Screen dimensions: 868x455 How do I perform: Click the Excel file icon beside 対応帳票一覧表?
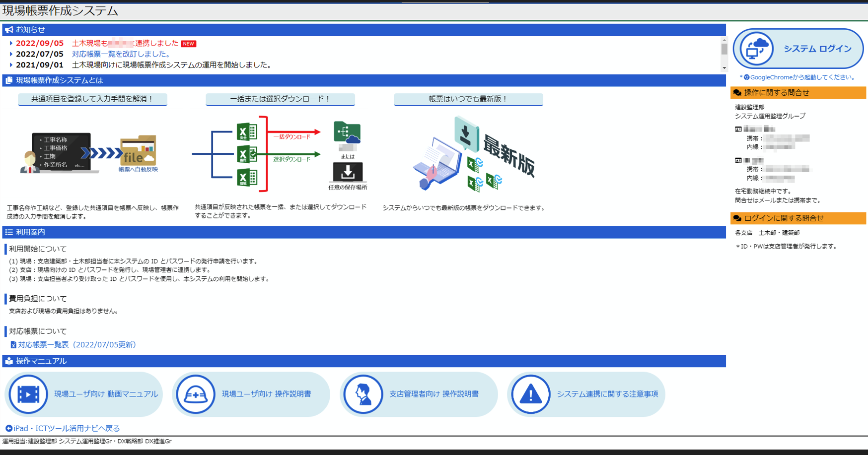coord(13,345)
